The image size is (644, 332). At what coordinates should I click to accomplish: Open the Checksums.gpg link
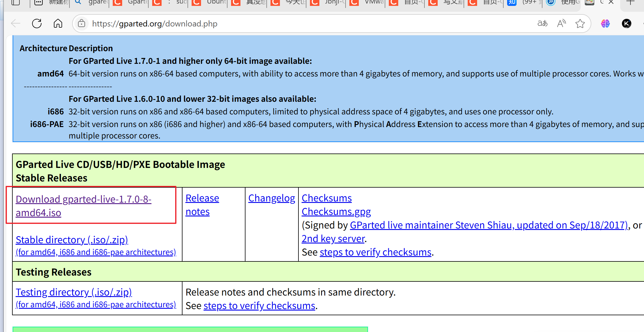pos(336,212)
